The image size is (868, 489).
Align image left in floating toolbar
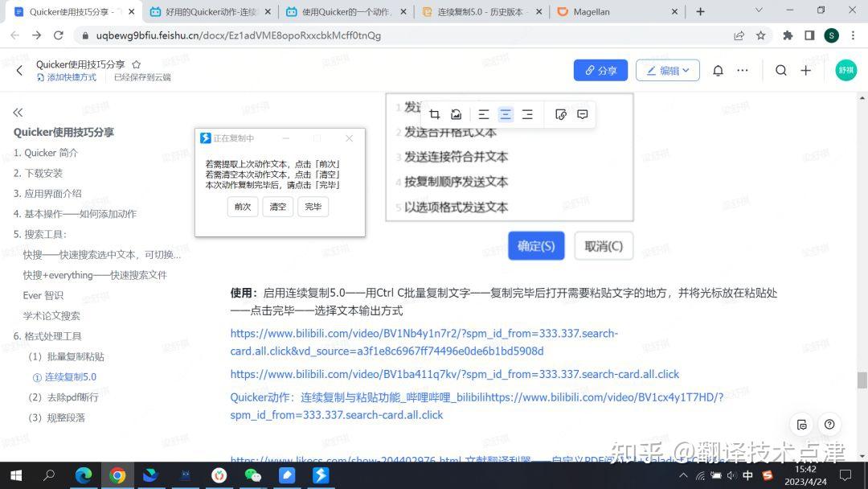(x=484, y=114)
